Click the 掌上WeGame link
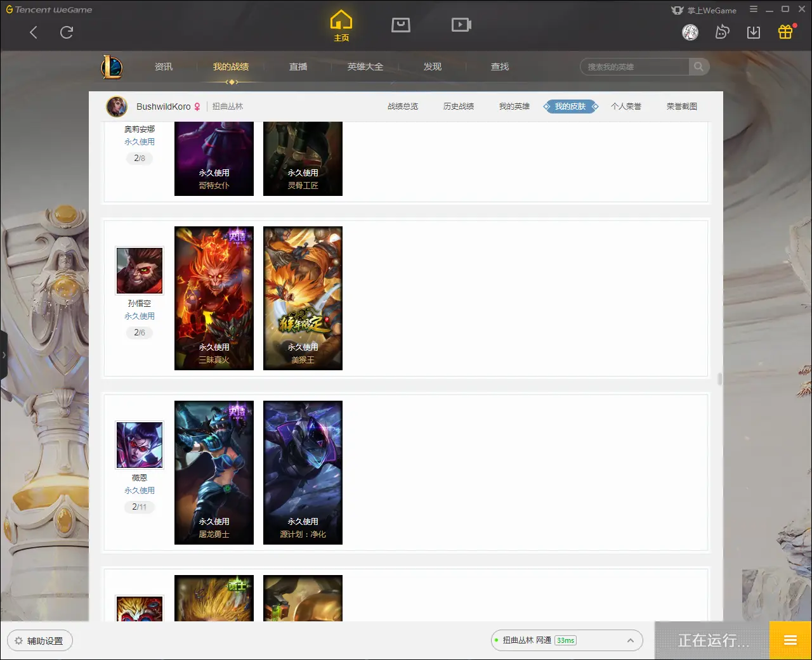 click(x=704, y=10)
